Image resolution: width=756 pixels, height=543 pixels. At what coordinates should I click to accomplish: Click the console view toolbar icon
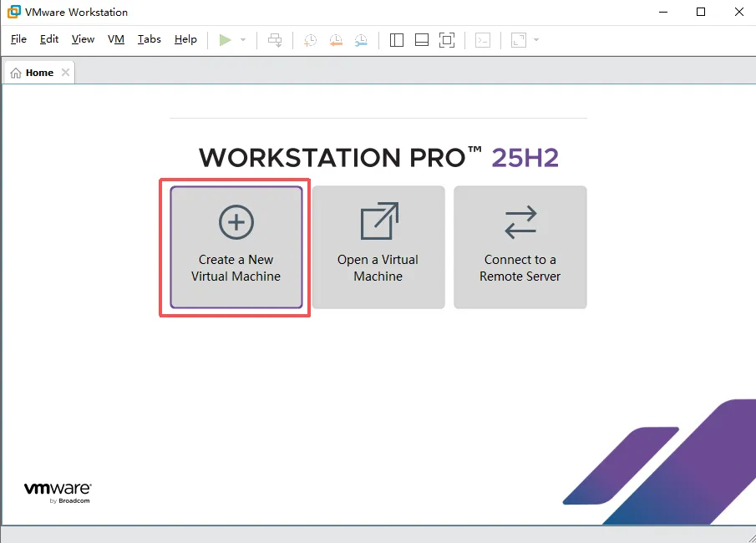[483, 40]
